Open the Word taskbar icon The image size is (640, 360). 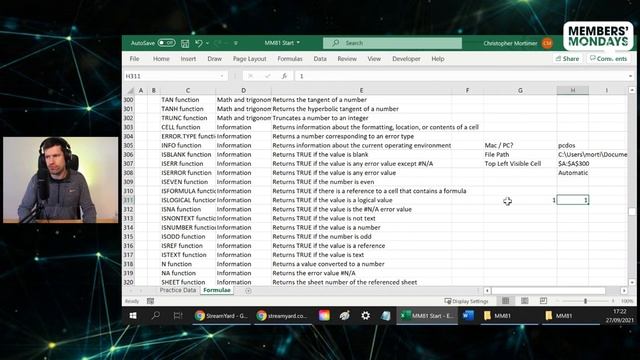[468, 316]
